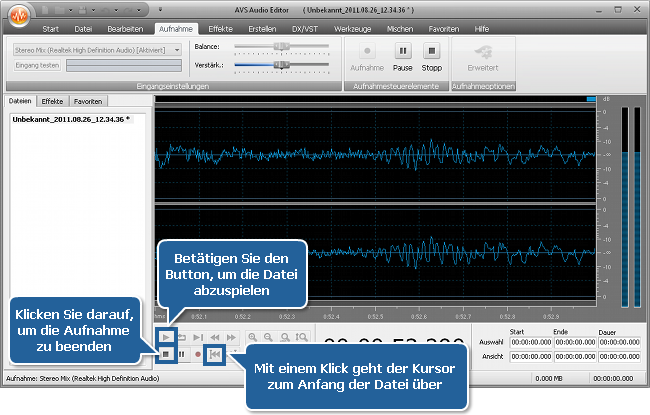650x415 pixels.
Task: Open the DX/VST ribbon tab
Action: pyautogui.click(x=305, y=29)
